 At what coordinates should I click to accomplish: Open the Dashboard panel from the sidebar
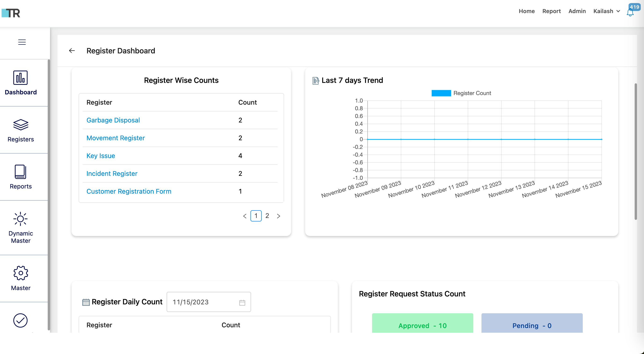coord(21,83)
